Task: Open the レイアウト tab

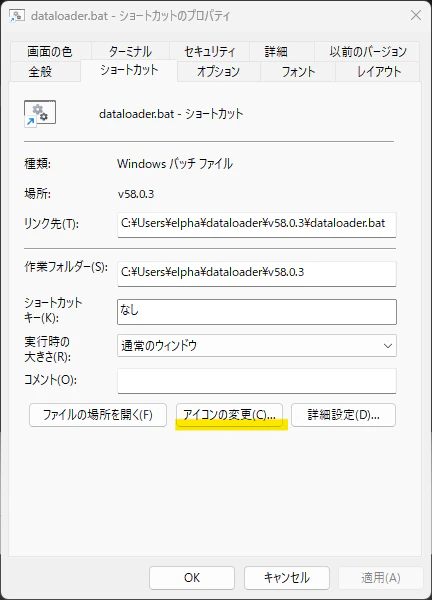Action: click(x=378, y=72)
